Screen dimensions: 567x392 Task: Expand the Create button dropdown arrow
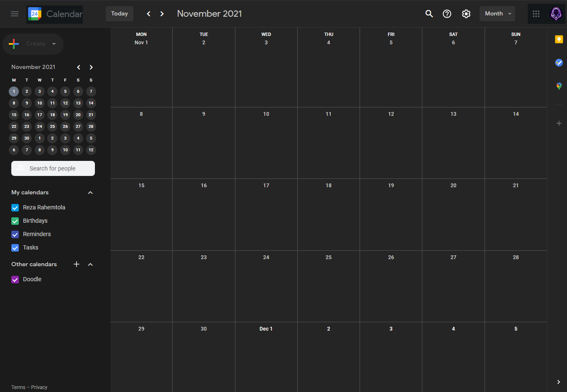(x=54, y=44)
